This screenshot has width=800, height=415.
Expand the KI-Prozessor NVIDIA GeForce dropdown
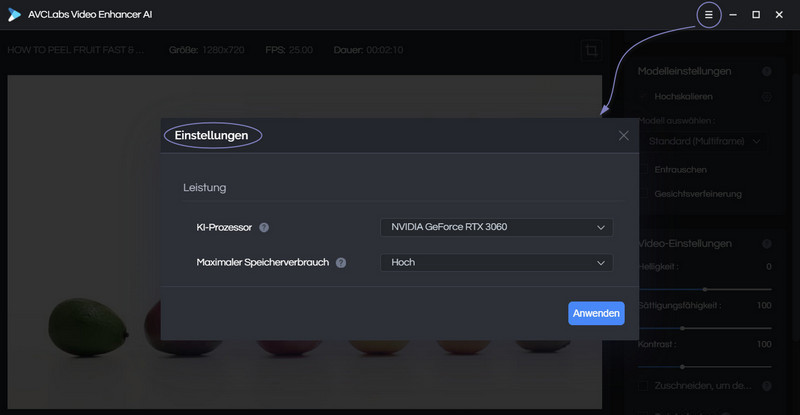pyautogui.click(x=495, y=227)
